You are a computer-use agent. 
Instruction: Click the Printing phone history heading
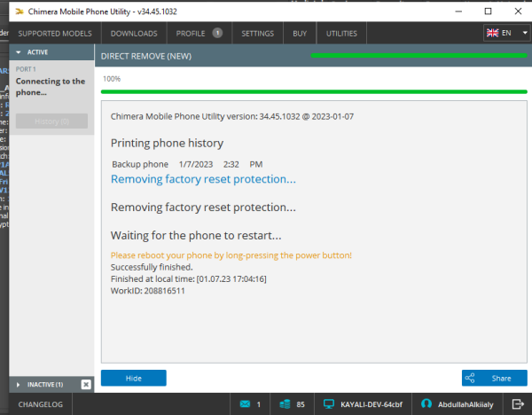[167, 143]
